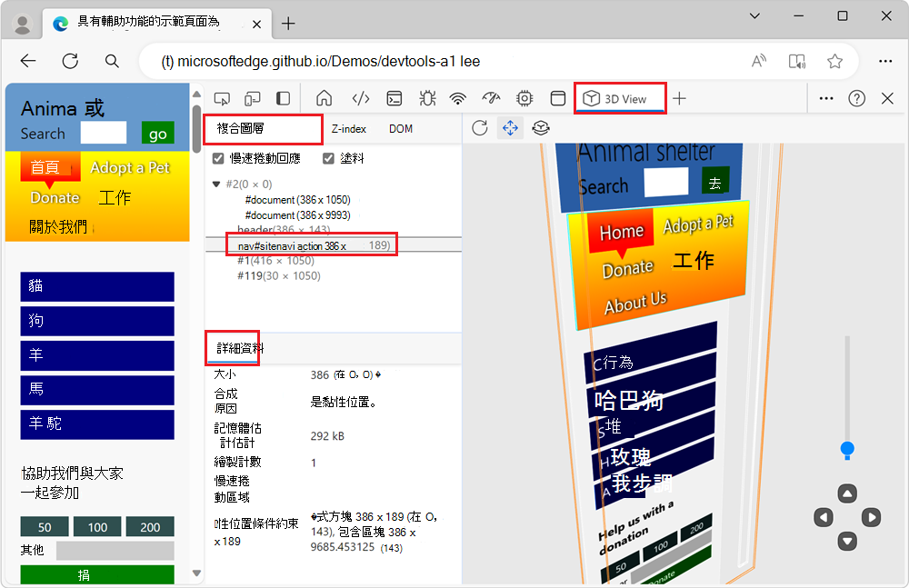Reset the 3D camera with layers icon
The width and height of the screenshot is (909, 588).
pos(540,128)
